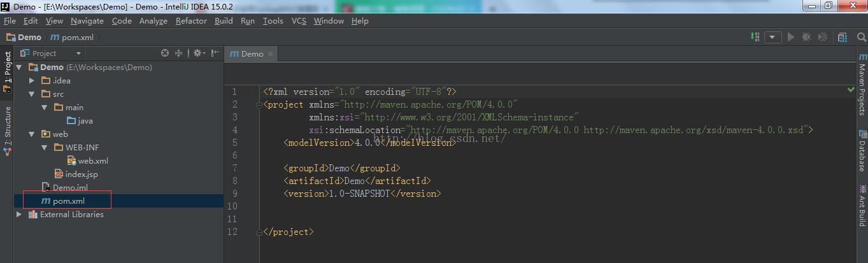
Task: Open Project panel settings gear
Action: pos(199,53)
